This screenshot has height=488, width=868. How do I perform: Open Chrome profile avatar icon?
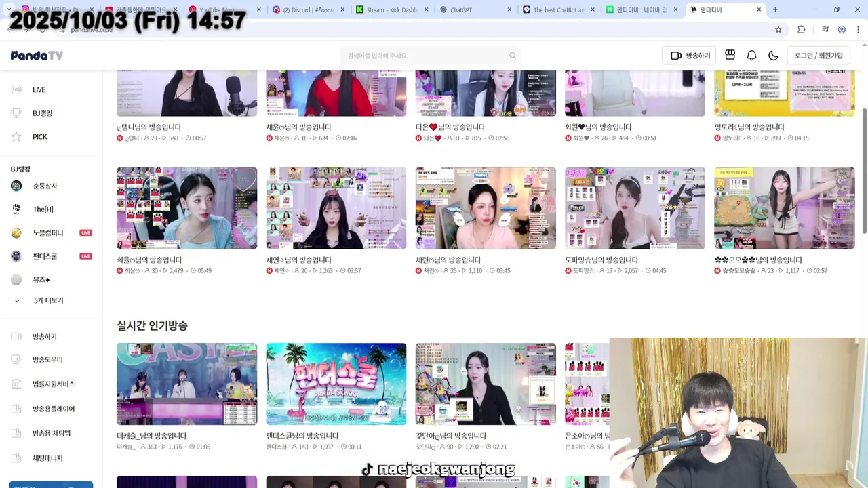(842, 30)
